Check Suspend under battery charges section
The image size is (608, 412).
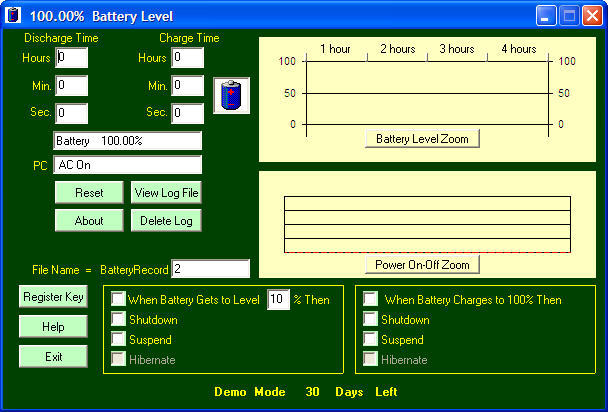tap(371, 340)
